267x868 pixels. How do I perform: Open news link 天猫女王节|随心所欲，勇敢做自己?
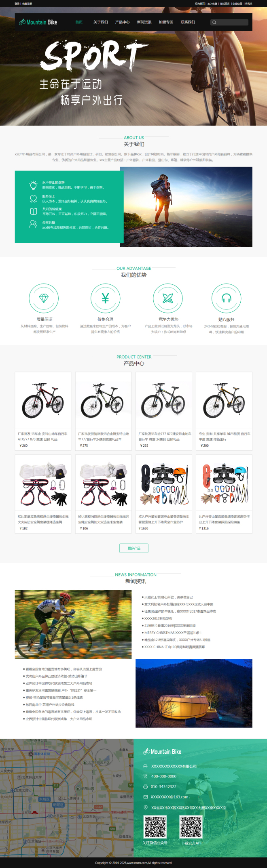click(169, 597)
